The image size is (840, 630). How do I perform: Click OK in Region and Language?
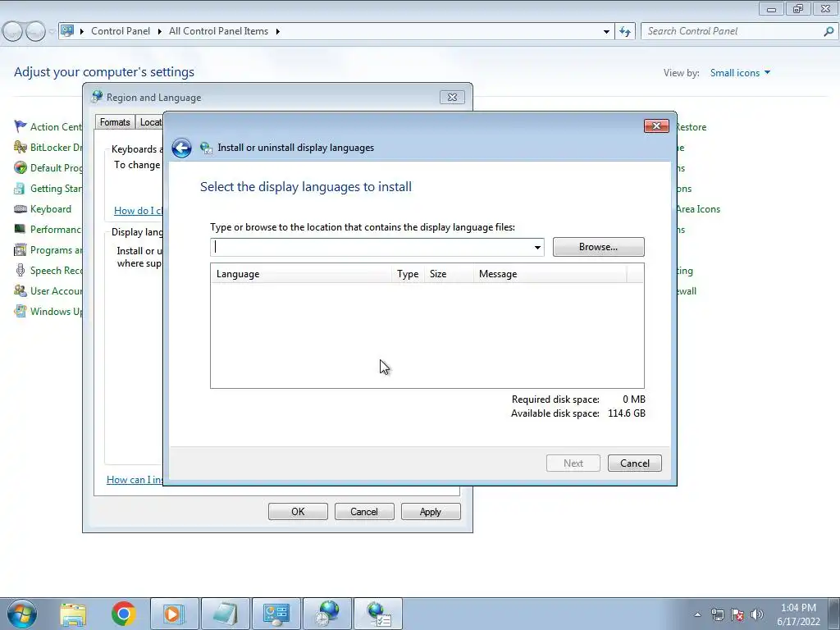(298, 512)
